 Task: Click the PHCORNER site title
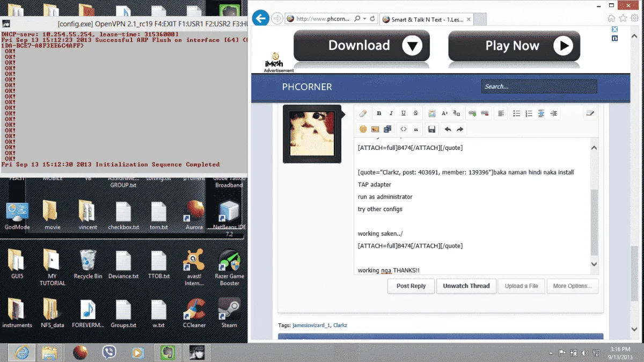(307, 87)
